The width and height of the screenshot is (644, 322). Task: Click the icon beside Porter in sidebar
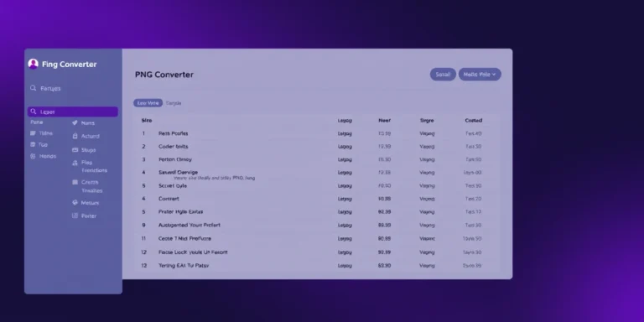point(75,216)
